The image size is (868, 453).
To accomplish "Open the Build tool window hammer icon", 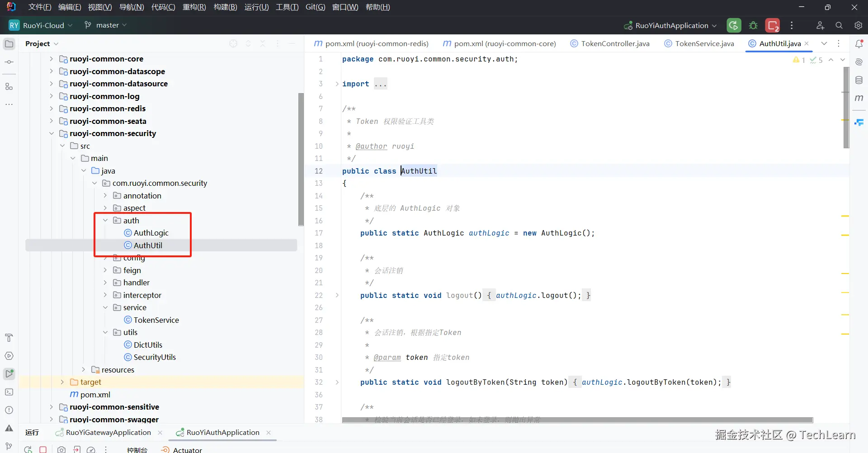I will click(x=9, y=338).
